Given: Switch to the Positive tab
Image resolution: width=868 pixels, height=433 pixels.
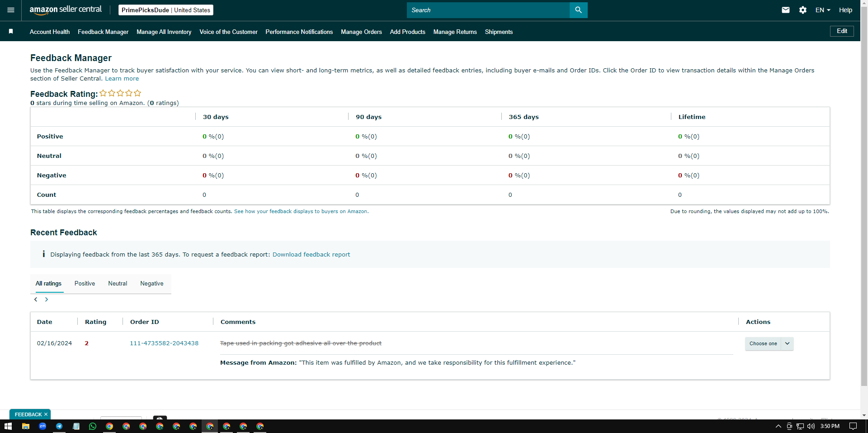Looking at the screenshot, I should 85,283.
